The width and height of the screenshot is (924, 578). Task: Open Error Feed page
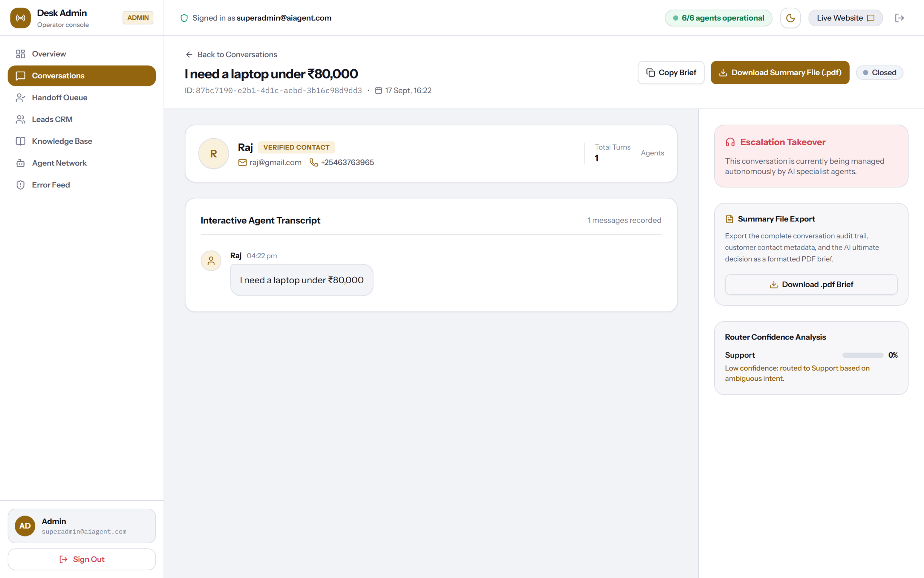click(x=82, y=185)
